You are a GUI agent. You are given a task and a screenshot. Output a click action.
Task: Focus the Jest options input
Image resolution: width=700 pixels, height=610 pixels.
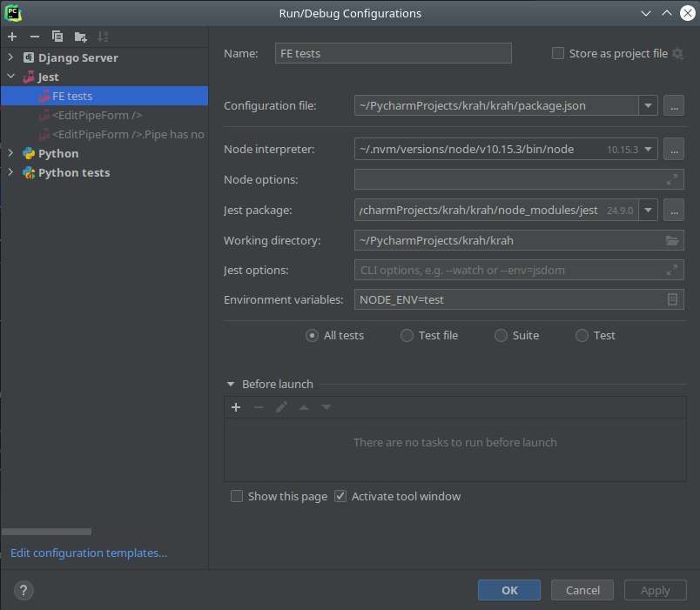click(519, 270)
